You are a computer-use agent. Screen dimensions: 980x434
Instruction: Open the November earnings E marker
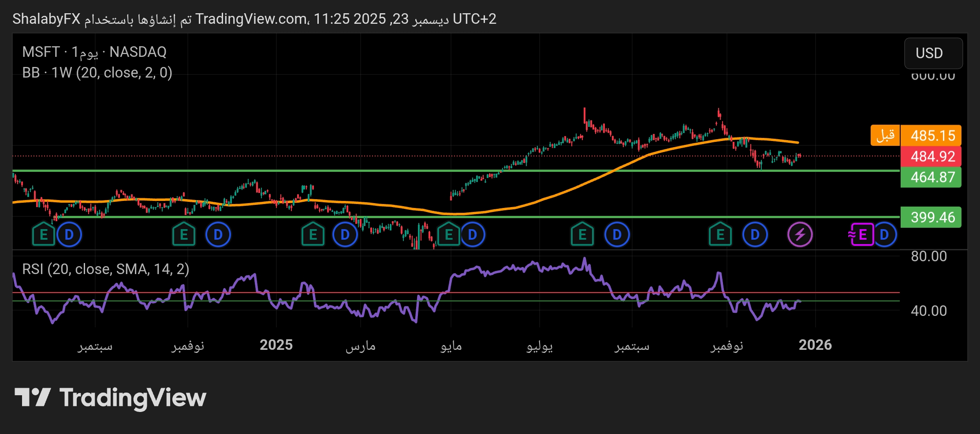pos(720,234)
